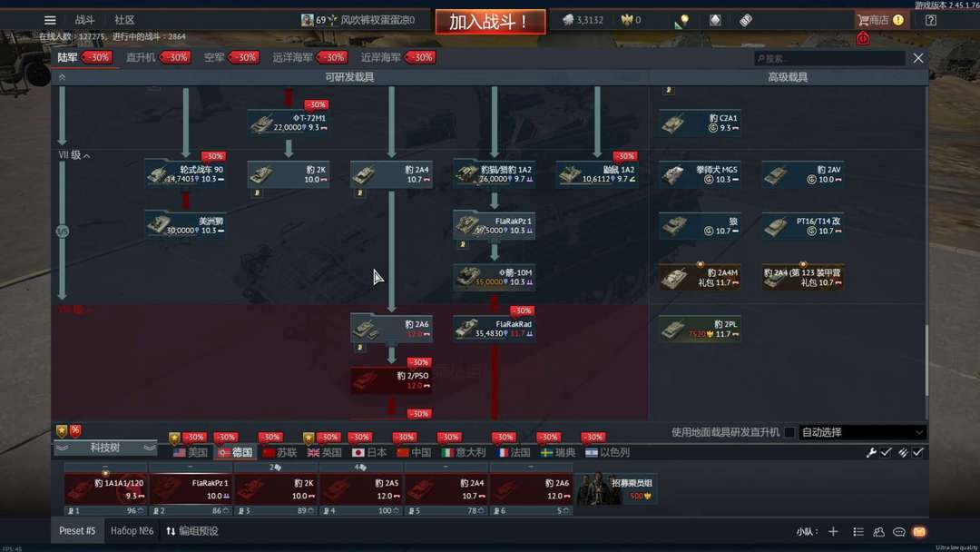Switch to Набор №6 preset
The width and height of the screenshot is (980, 552).
[132, 531]
